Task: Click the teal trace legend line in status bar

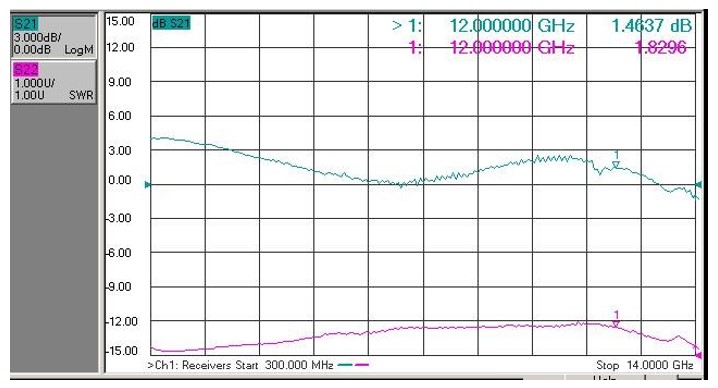Action: [345, 365]
